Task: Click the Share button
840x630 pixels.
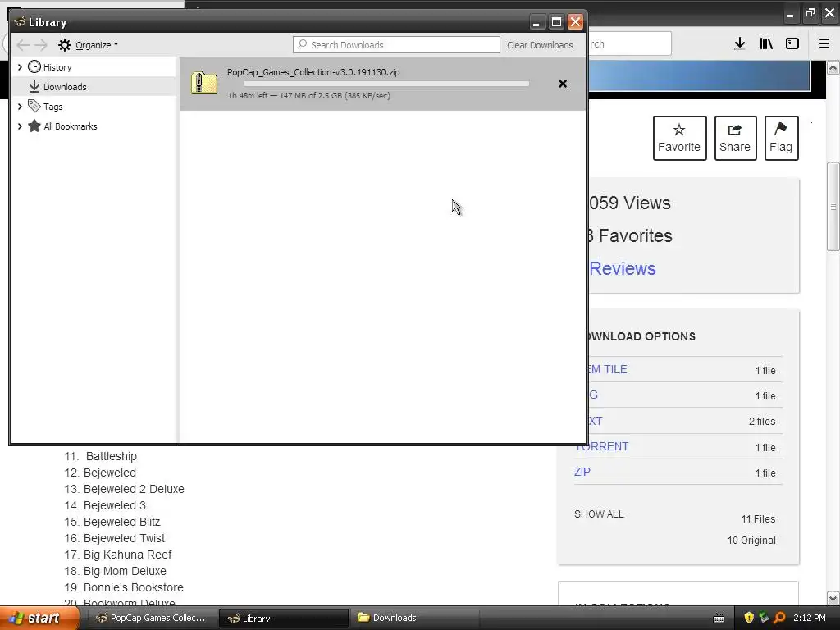Action: (735, 138)
